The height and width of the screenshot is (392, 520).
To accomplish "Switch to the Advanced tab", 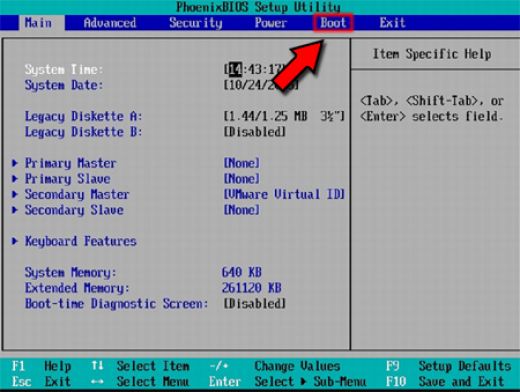I will [110, 23].
